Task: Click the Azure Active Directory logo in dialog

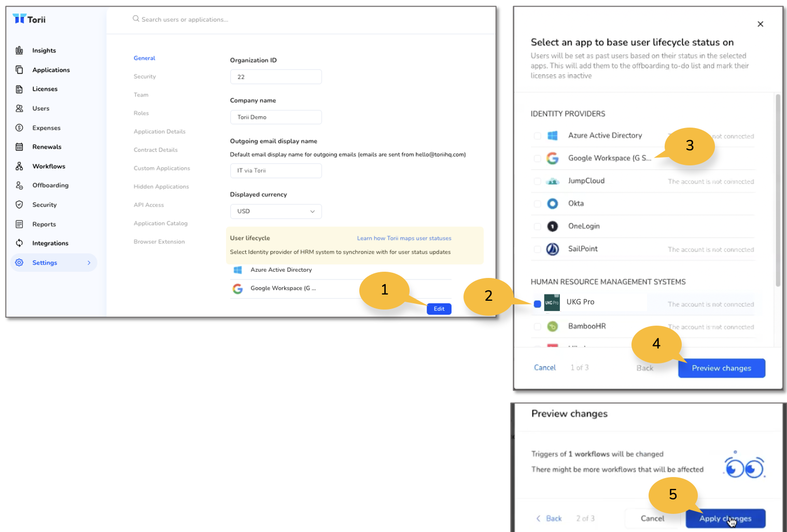Action: click(x=553, y=136)
